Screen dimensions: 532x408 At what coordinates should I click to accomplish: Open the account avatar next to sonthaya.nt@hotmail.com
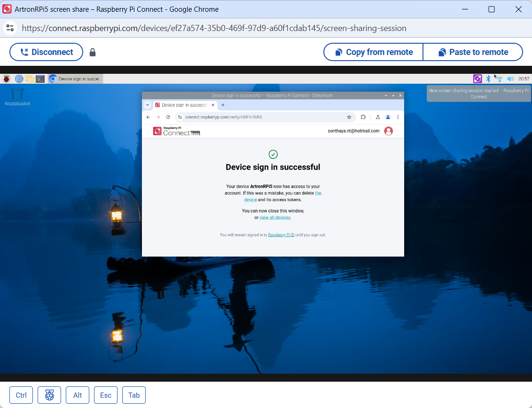point(389,131)
